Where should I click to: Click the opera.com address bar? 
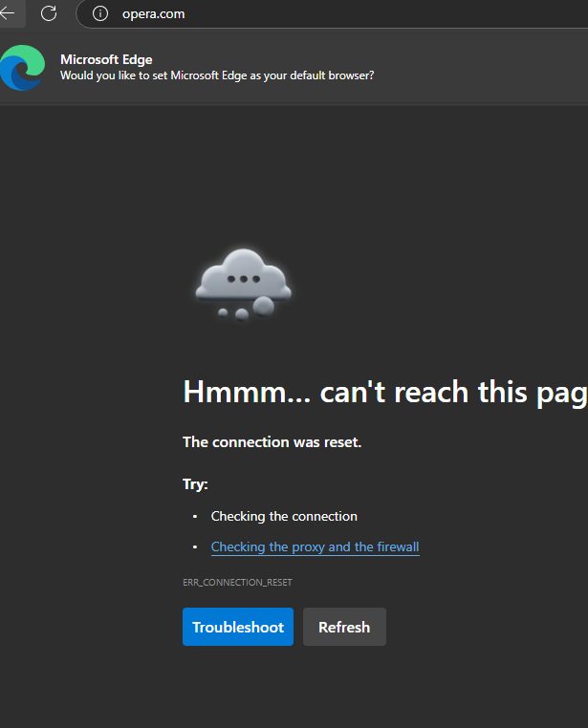[x=332, y=14]
